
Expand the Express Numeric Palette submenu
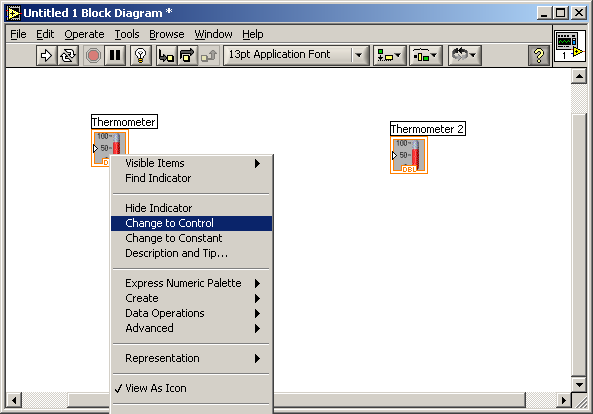(x=191, y=283)
